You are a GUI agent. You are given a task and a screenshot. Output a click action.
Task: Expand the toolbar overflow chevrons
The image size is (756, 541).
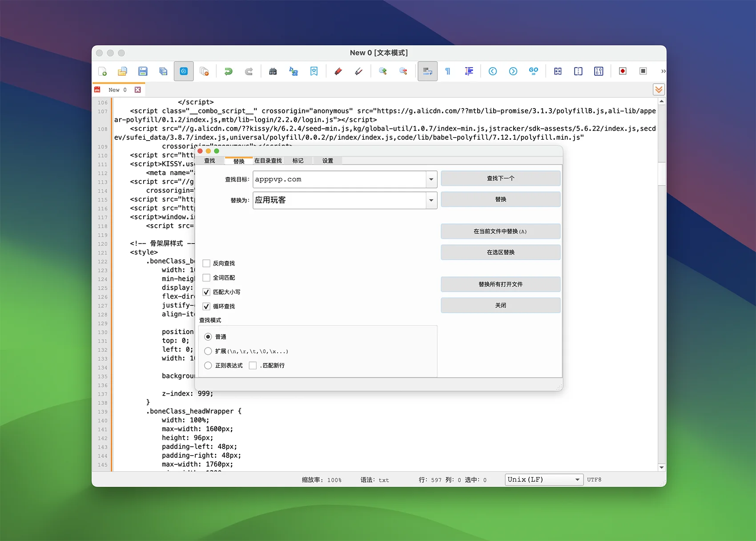click(x=663, y=71)
